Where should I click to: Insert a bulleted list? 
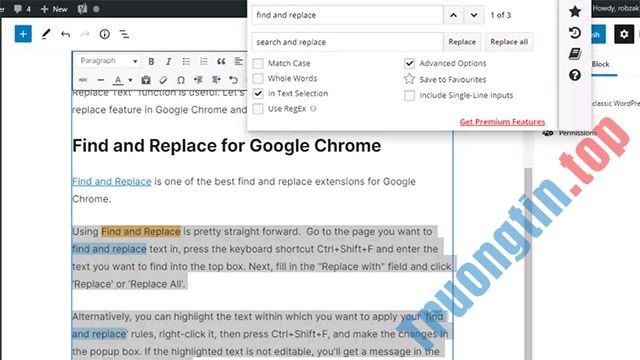(186, 61)
